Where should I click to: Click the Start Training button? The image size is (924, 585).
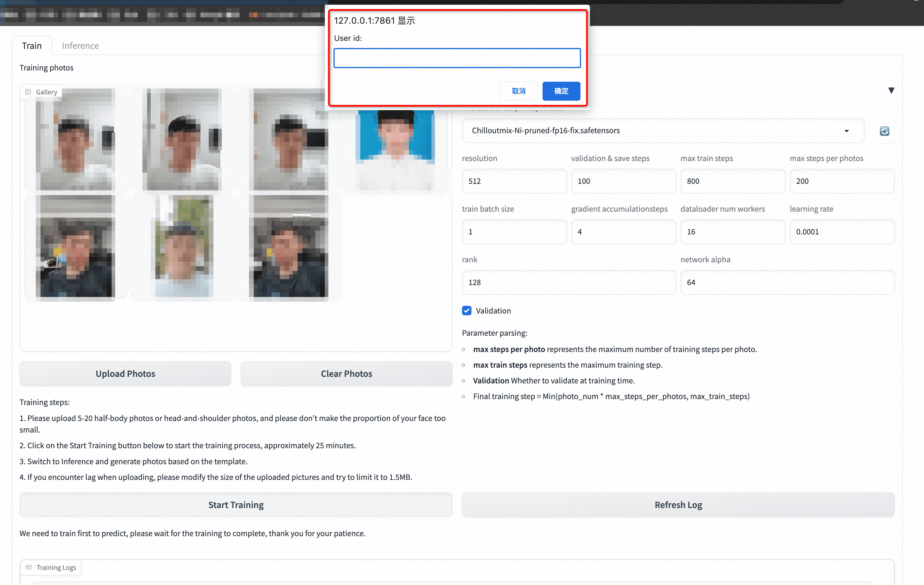236,504
